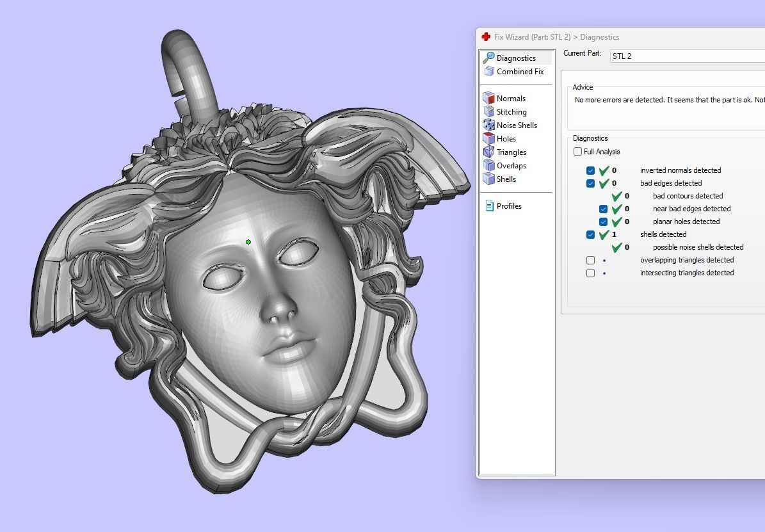Click the Triangles icon in sidebar
This screenshot has height=532, width=765.
[488, 152]
